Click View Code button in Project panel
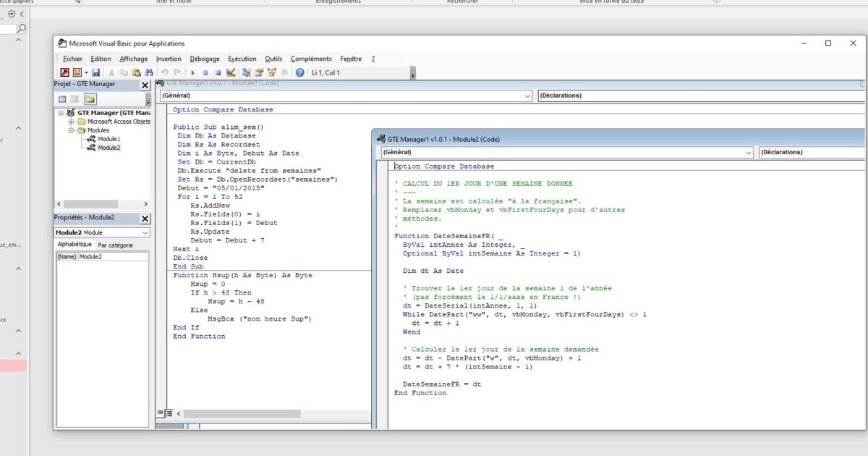Screen dimensions: 868x456 pyautogui.click(x=62, y=98)
